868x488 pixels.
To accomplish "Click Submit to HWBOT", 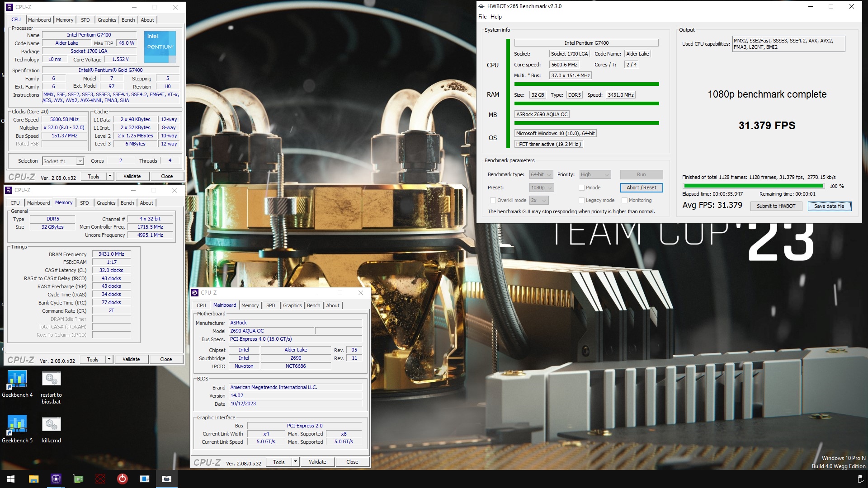I will tap(776, 206).
